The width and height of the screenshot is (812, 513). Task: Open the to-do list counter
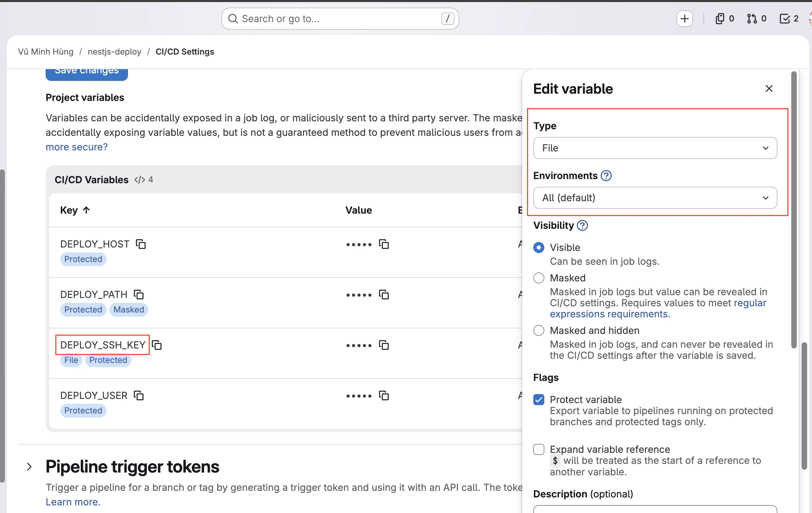[789, 19]
